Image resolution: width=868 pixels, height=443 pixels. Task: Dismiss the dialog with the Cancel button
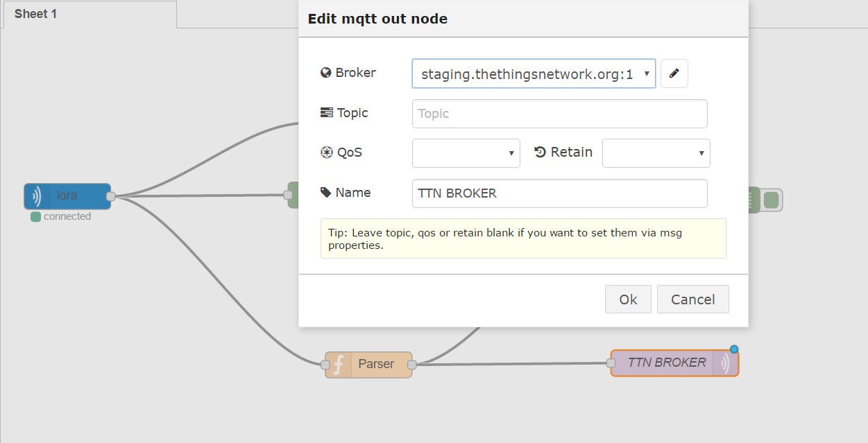pyautogui.click(x=692, y=299)
